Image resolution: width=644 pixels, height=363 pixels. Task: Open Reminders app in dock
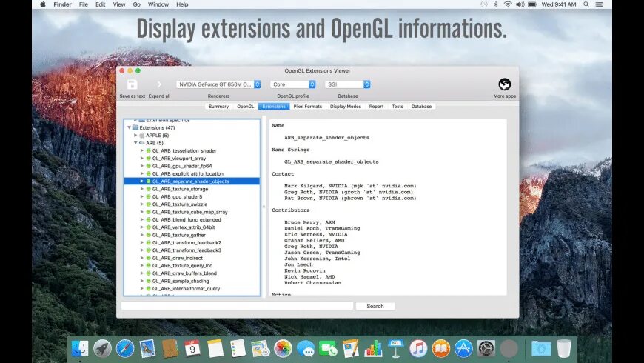[238, 349]
